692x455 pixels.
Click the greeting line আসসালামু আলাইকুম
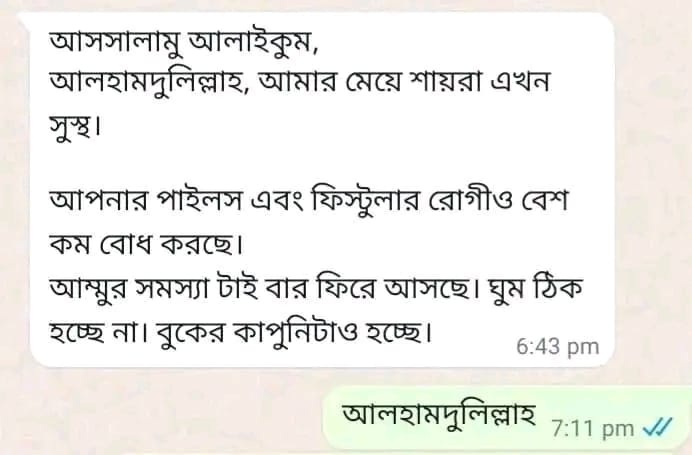coord(182,43)
